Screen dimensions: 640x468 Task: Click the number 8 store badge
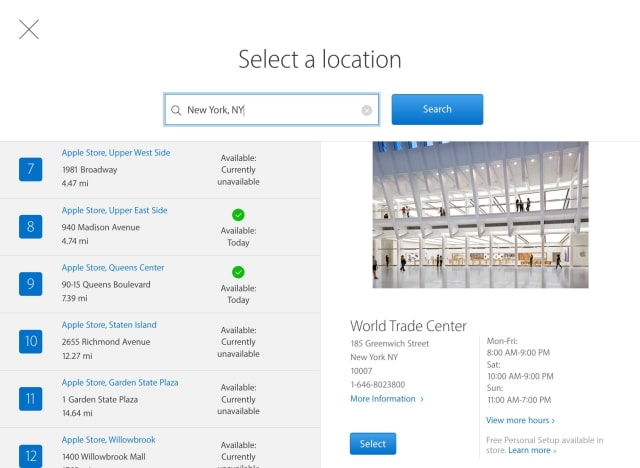point(30,226)
